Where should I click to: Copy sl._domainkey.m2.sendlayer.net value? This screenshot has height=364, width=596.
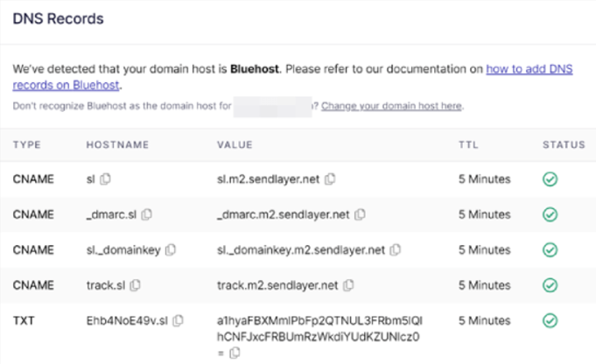396,250
